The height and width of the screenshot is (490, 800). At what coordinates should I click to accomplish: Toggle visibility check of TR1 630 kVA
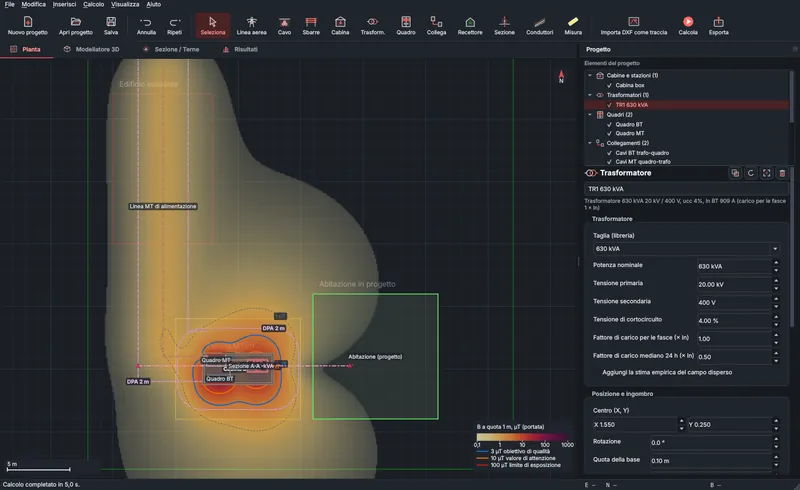pos(609,105)
